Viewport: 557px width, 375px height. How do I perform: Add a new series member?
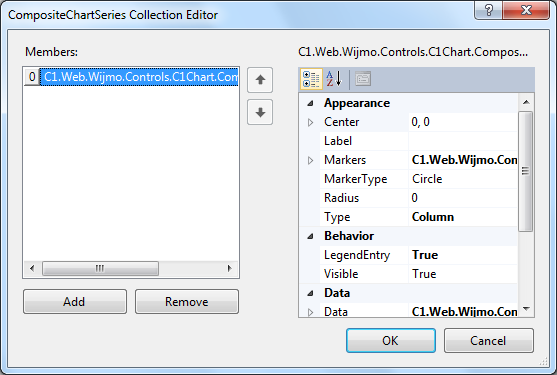click(75, 301)
